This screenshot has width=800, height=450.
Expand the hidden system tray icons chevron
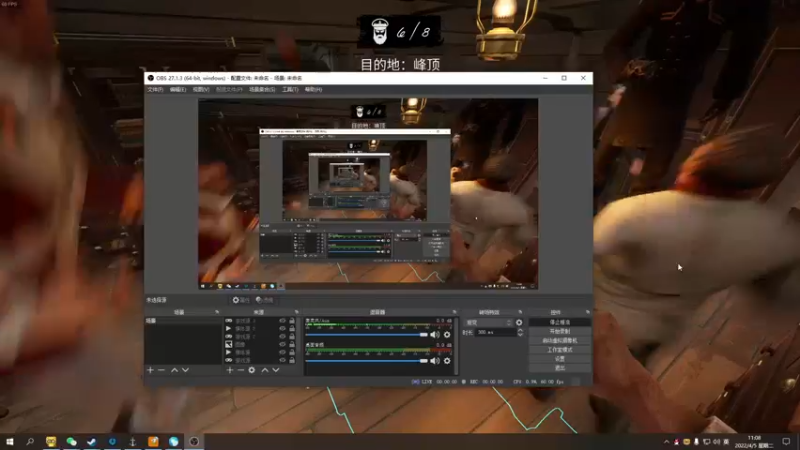coord(666,441)
